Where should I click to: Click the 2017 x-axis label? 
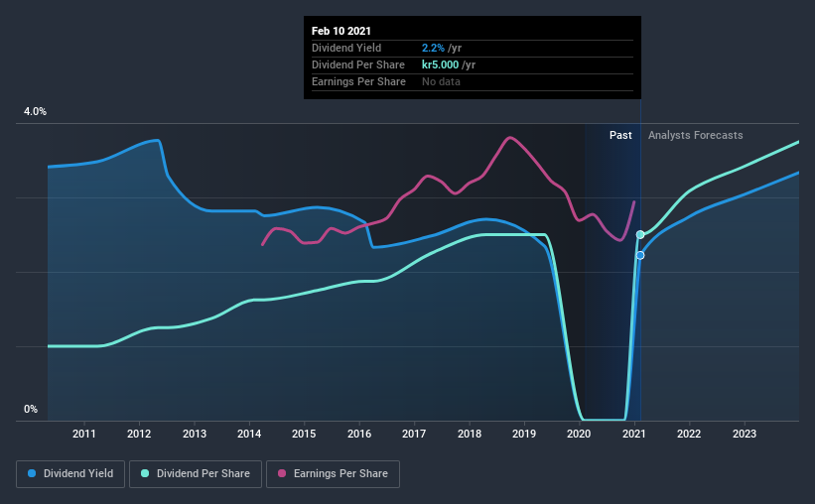tap(414, 434)
